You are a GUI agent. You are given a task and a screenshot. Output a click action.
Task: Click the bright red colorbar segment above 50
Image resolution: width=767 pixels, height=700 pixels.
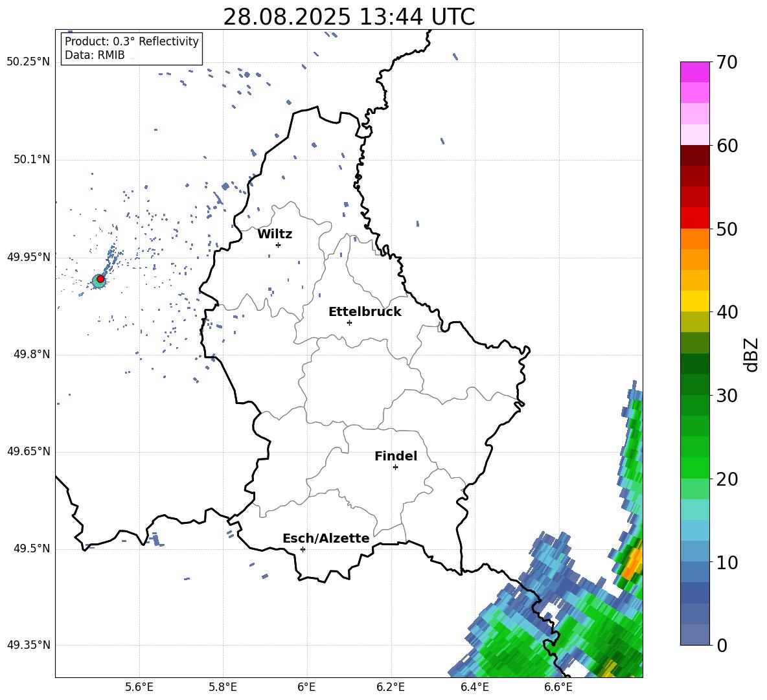[694, 218]
